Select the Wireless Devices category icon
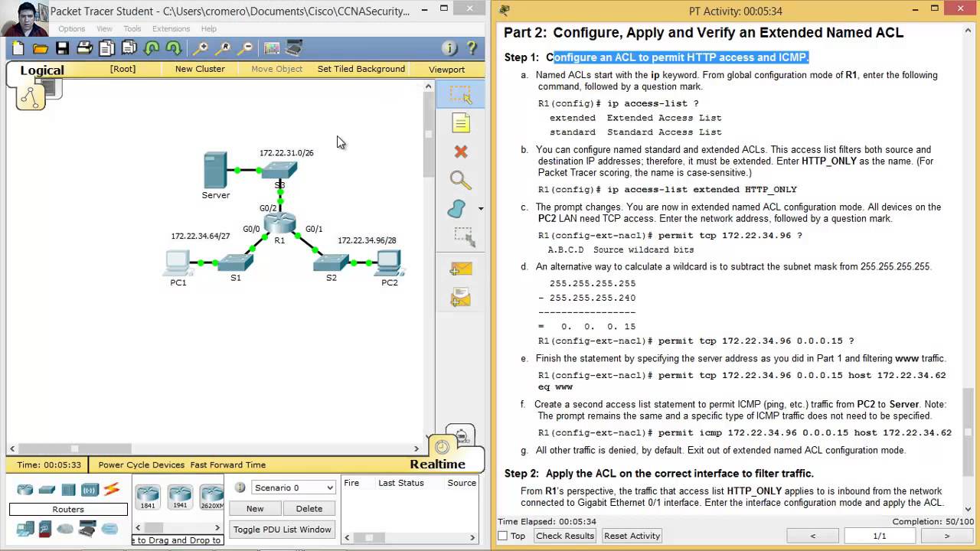Image resolution: width=980 pixels, height=551 pixels. click(90, 490)
